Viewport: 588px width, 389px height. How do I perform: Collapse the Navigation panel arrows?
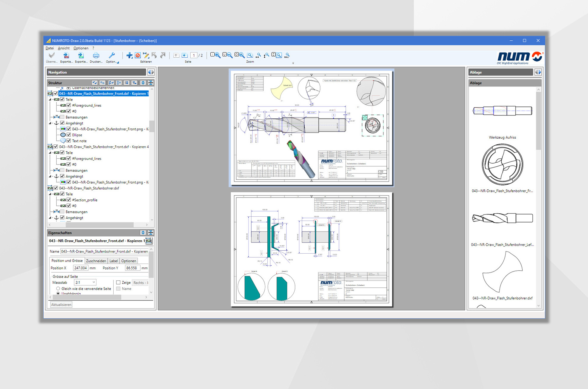tap(151, 72)
